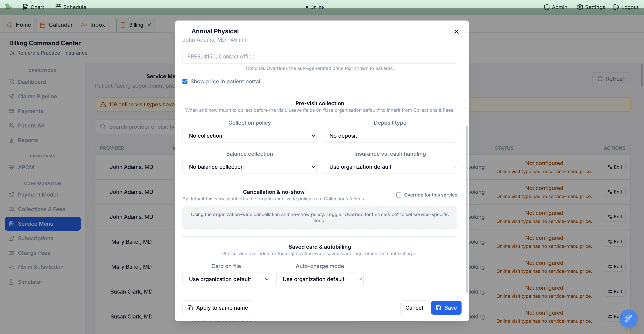Click the Patient AR people icon
Viewport: 644px width, 334px height.
(11, 126)
